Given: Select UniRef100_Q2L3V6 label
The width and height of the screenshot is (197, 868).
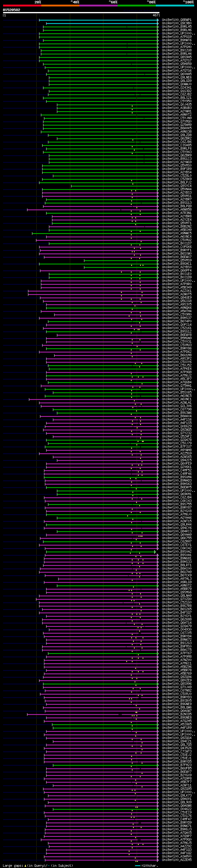Looking at the screenshot, I should 176,406.
